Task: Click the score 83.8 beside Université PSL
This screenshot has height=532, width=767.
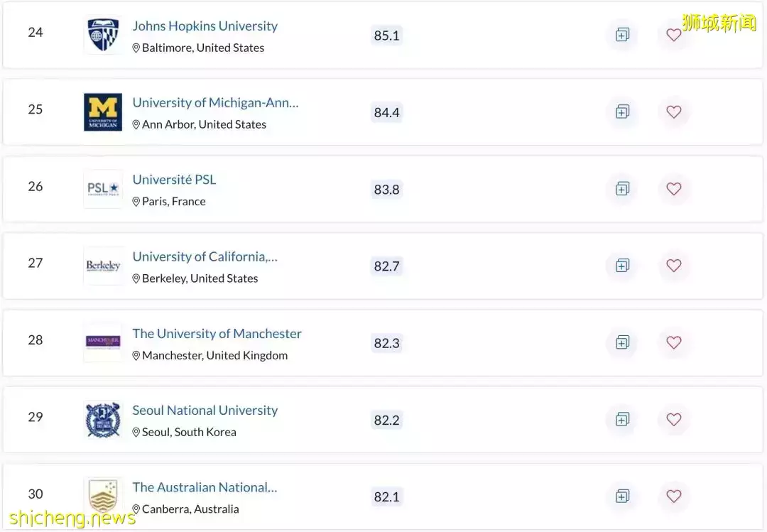Action: 386,189
